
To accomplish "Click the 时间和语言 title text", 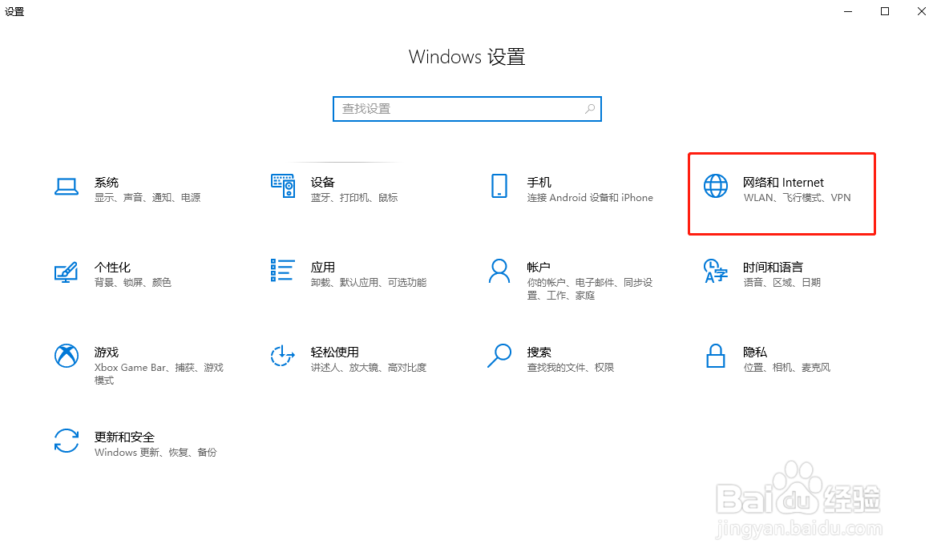I will coord(773,268).
